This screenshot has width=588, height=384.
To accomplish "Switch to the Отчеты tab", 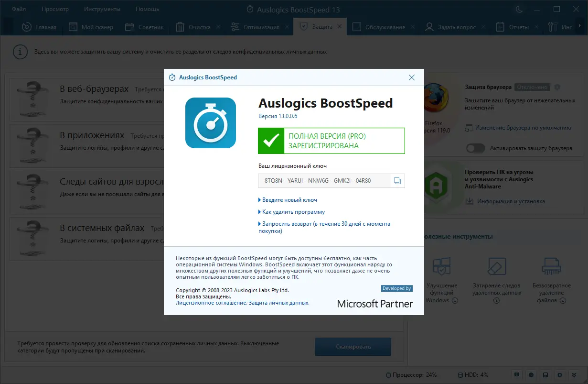I will coord(513,27).
